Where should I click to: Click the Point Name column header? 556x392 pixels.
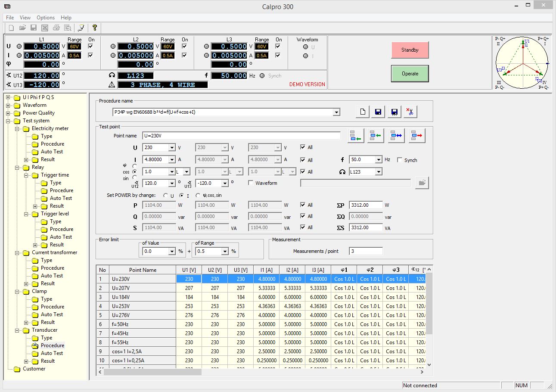click(143, 270)
